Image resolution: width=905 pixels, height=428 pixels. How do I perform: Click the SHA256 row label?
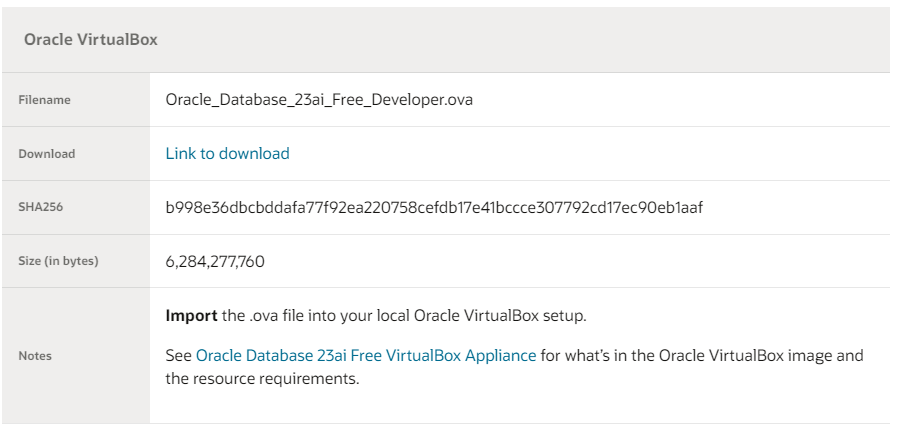click(40, 207)
